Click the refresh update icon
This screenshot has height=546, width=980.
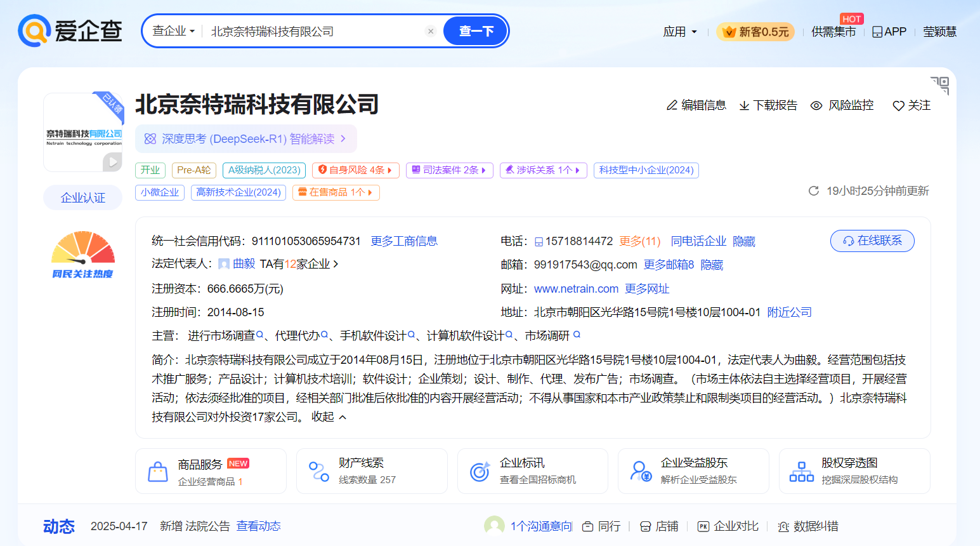click(814, 191)
